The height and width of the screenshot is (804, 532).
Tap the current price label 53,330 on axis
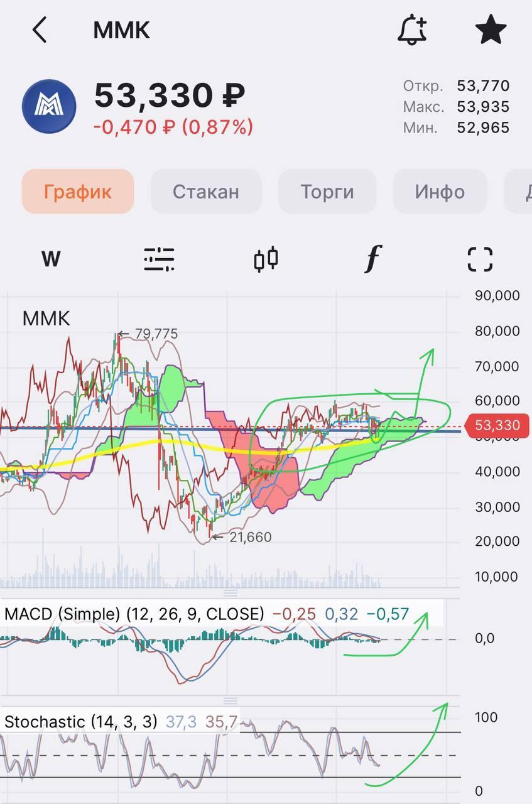pos(497,425)
